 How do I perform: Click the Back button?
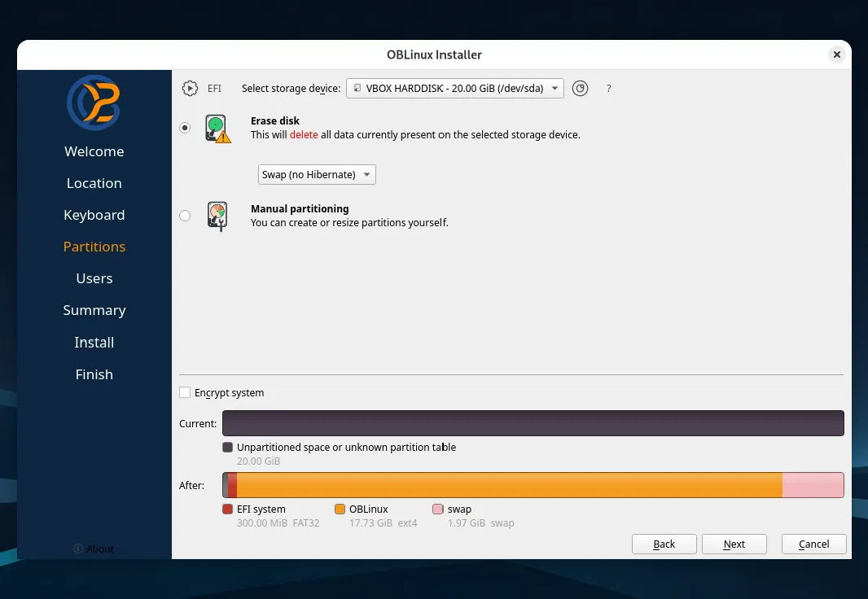point(664,544)
